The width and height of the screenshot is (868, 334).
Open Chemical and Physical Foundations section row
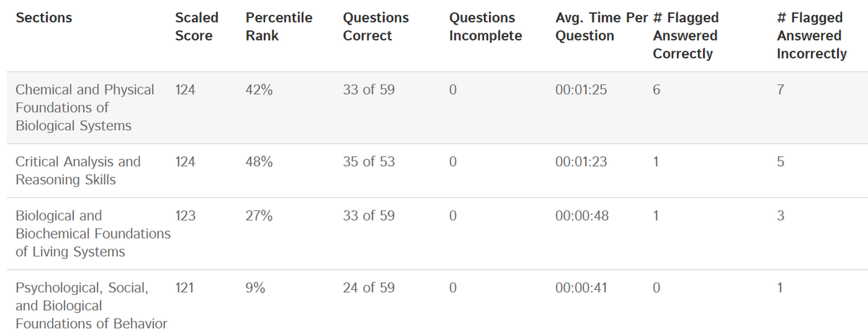point(85,108)
